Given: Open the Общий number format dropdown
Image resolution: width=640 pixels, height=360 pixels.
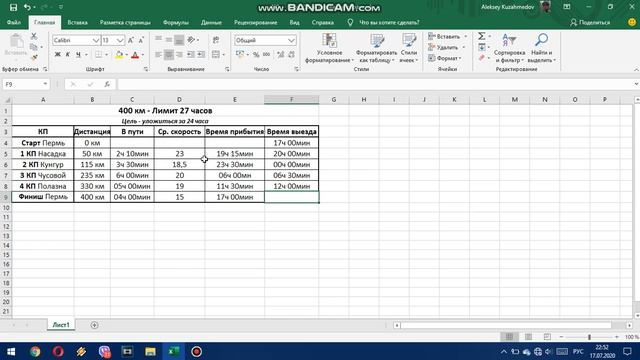Looking at the screenshot, I should (x=291, y=40).
